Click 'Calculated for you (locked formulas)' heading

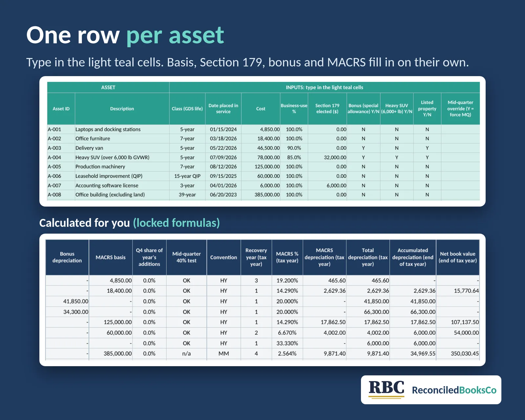(130, 223)
